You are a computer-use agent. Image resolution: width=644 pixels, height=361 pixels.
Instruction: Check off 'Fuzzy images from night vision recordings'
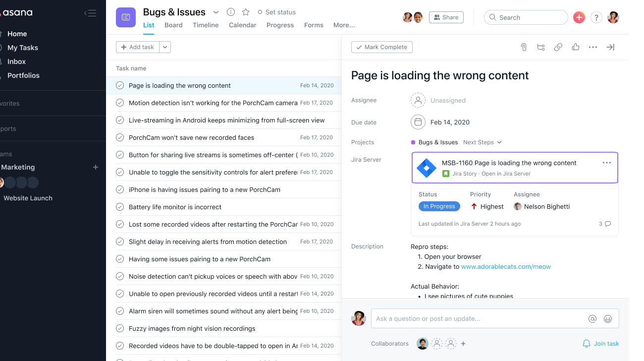coord(120,328)
